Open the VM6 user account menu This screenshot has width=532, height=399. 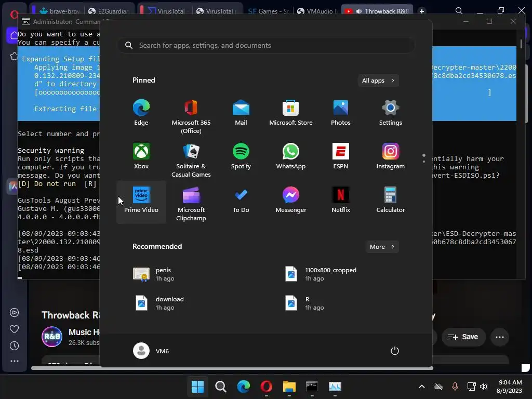[151, 351]
